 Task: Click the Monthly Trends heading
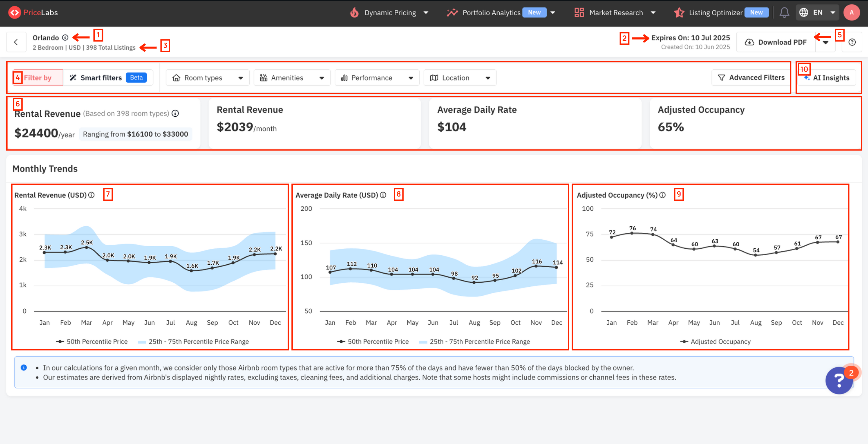pyautogui.click(x=45, y=168)
